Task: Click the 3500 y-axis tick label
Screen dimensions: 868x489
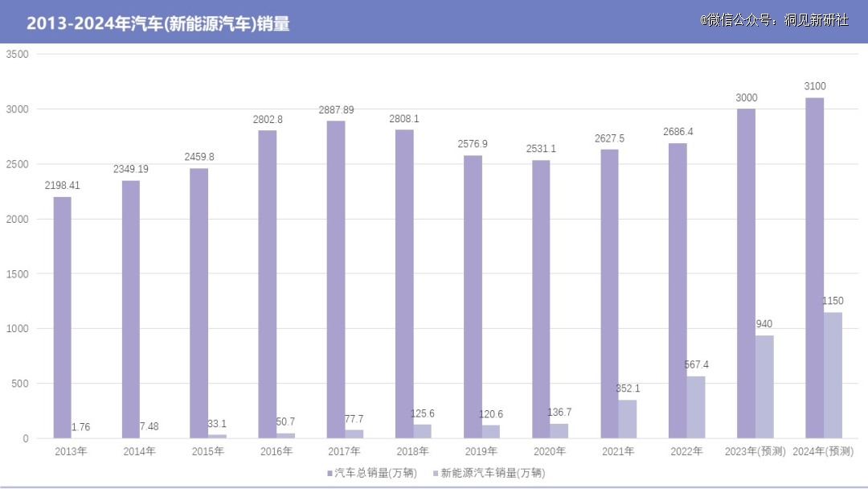Action: click(x=17, y=54)
